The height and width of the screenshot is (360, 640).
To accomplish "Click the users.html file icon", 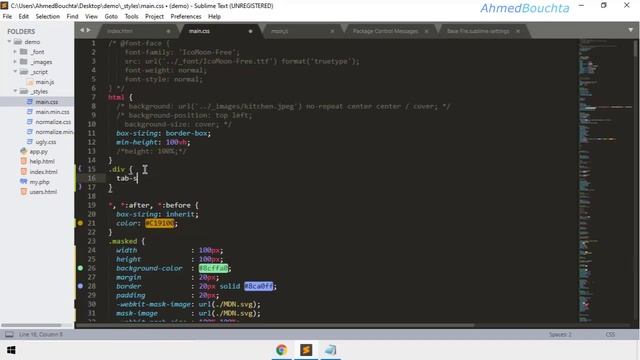I will 24,191.
